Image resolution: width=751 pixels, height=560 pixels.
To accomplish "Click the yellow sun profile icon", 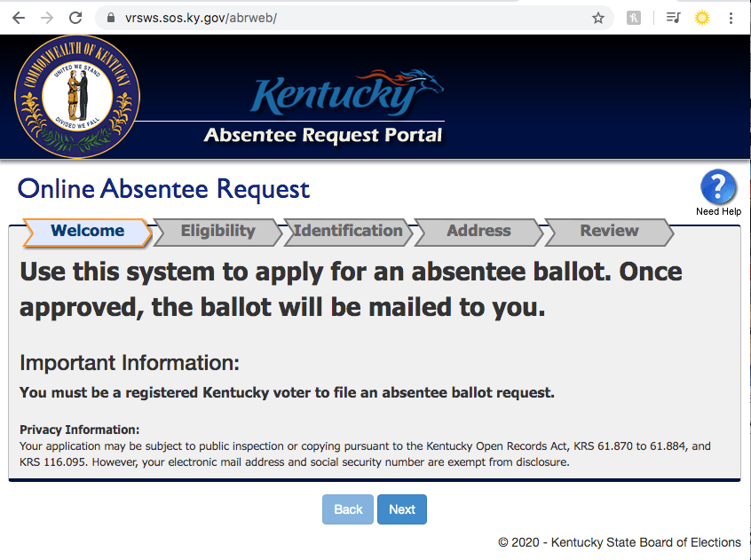I will [x=701, y=18].
